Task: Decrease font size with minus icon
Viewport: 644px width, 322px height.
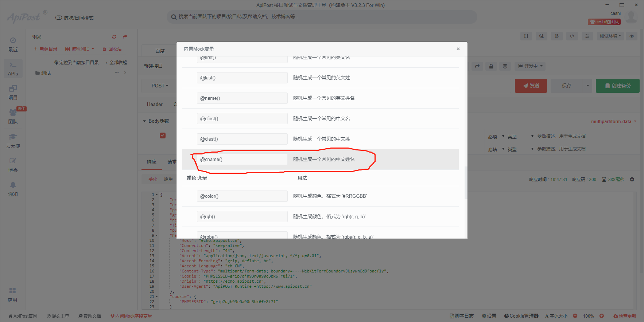Action: (575, 316)
